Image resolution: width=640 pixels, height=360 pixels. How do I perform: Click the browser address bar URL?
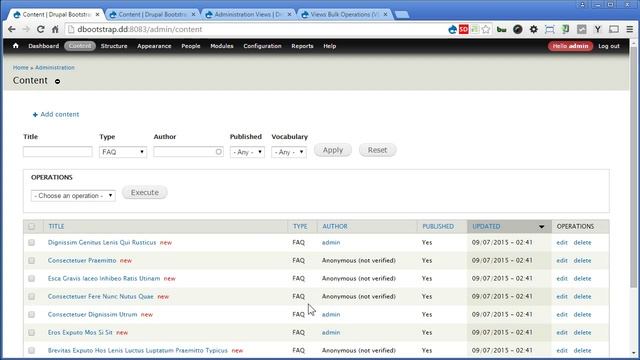tap(140, 29)
